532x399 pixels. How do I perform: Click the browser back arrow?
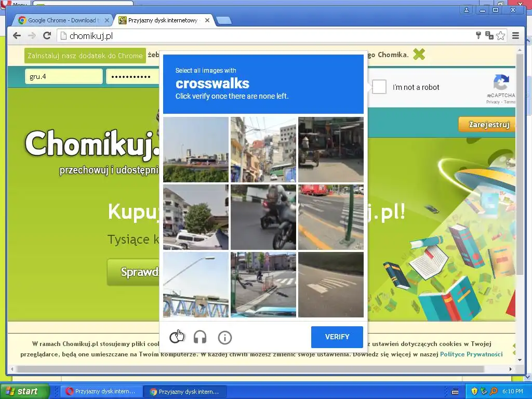(x=17, y=36)
